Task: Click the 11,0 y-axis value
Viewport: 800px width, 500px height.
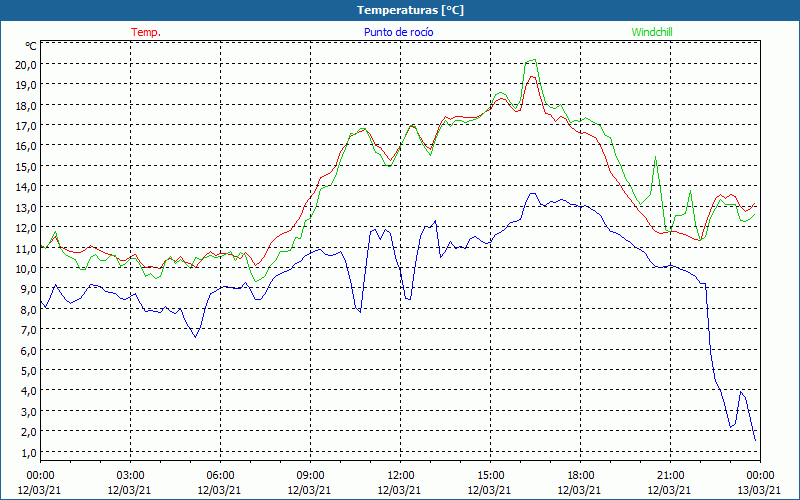Action: (26, 248)
